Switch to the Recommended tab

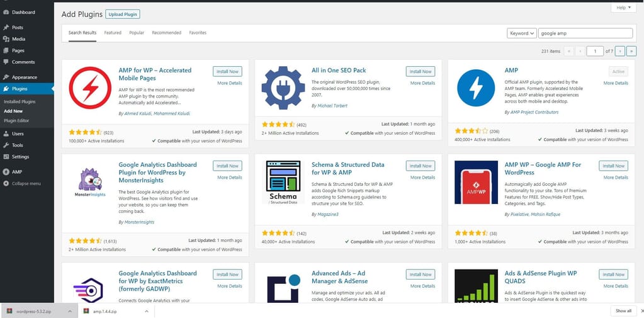click(166, 33)
